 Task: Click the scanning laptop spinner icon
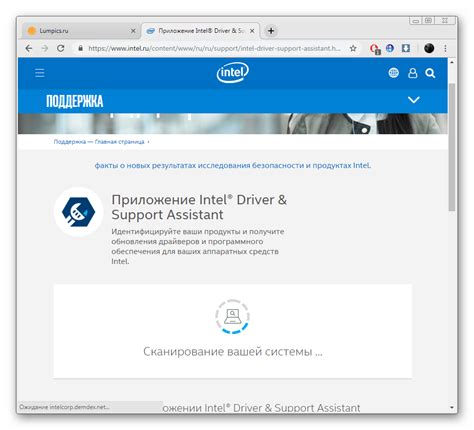[x=232, y=316]
